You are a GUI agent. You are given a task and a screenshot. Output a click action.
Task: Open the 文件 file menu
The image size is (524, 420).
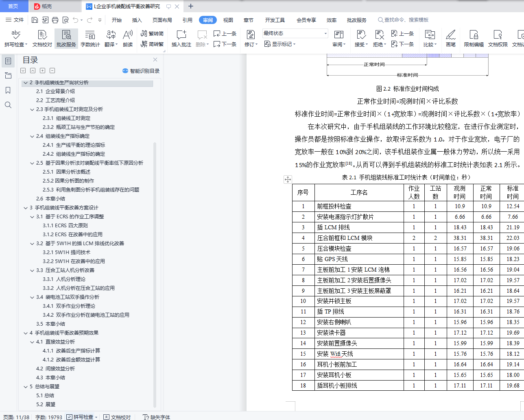pos(15,20)
